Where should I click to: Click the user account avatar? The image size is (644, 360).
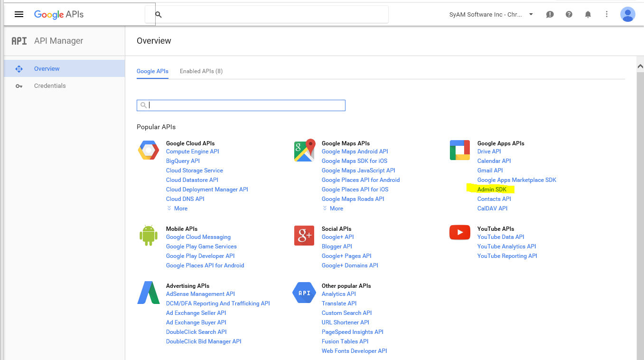(627, 15)
